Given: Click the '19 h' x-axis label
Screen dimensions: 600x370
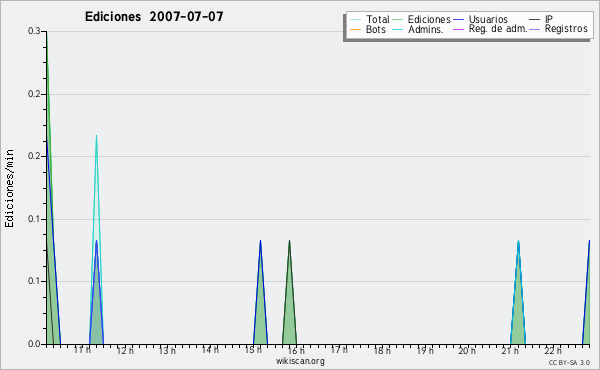Looking at the screenshot, I should [x=425, y=350].
